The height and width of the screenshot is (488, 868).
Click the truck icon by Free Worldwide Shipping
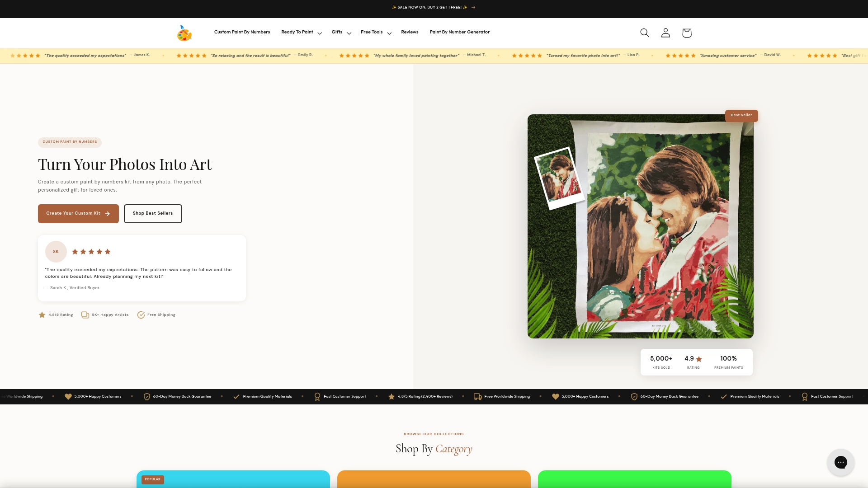(x=478, y=397)
